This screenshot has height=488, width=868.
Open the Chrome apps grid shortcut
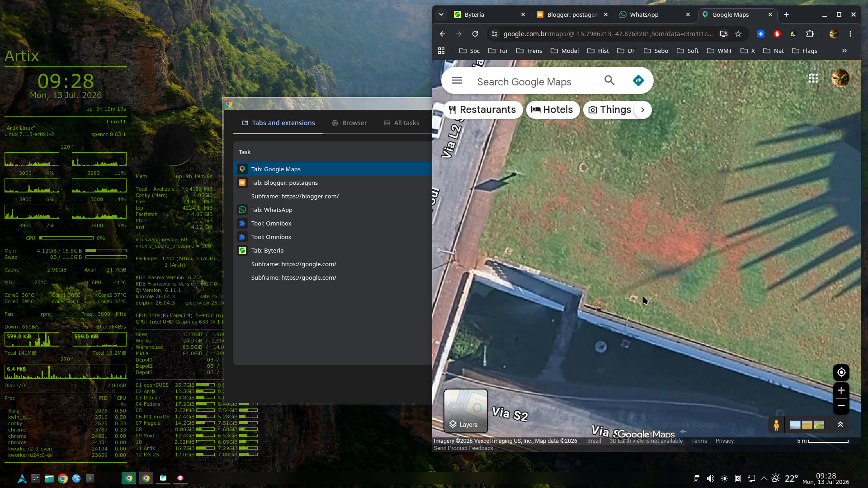tap(441, 51)
